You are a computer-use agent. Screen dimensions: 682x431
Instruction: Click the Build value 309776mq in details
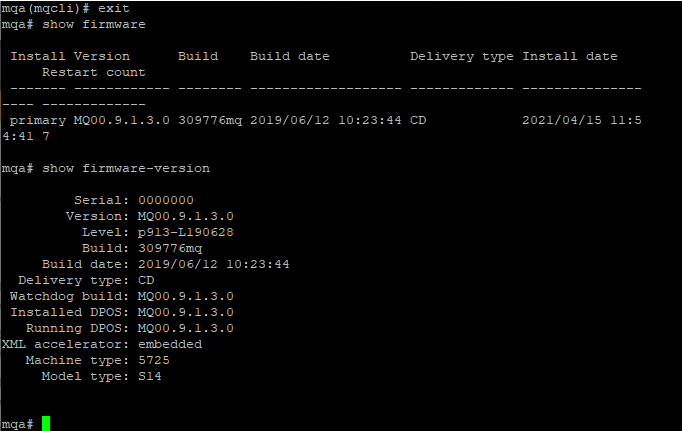click(170, 248)
